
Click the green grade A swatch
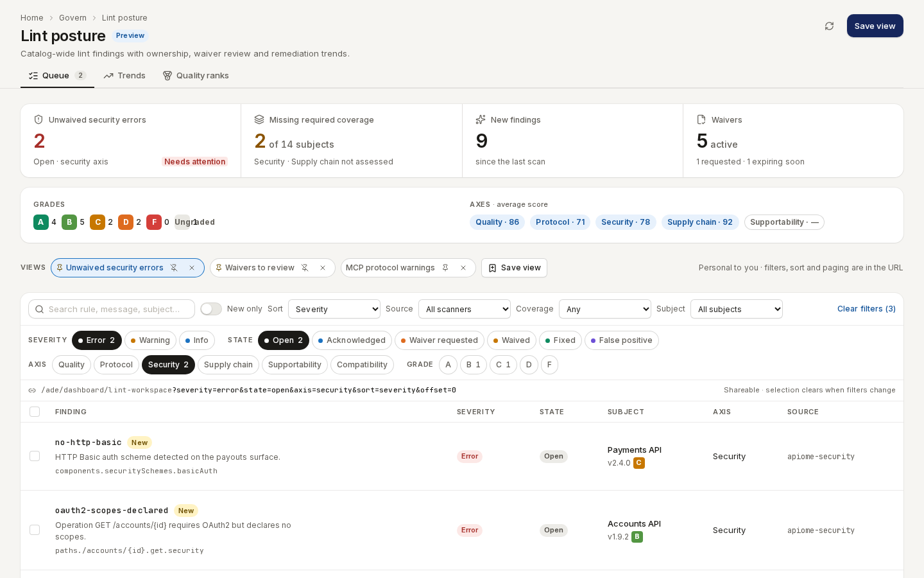41,222
